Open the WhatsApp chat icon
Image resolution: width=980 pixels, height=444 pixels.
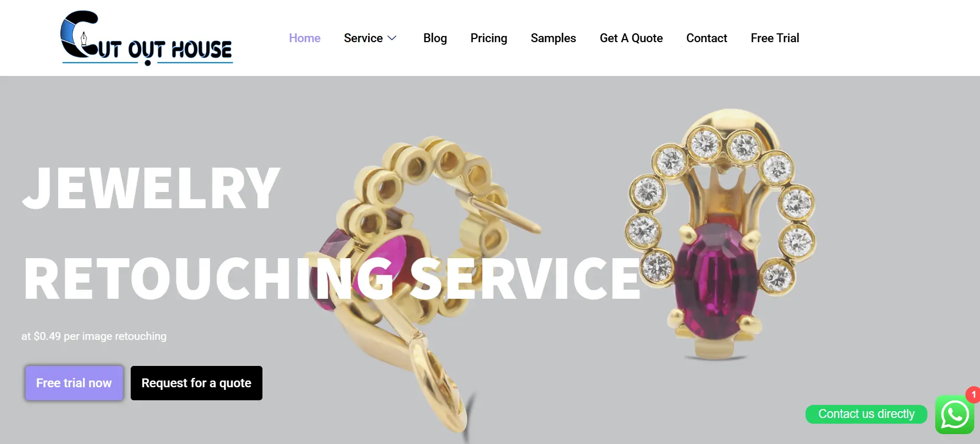coord(954,414)
